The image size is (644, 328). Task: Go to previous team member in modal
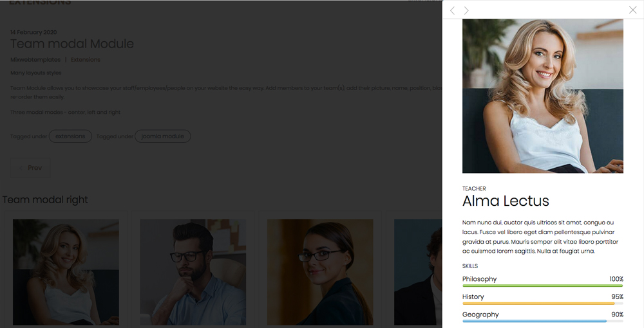[x=452, y=10]
